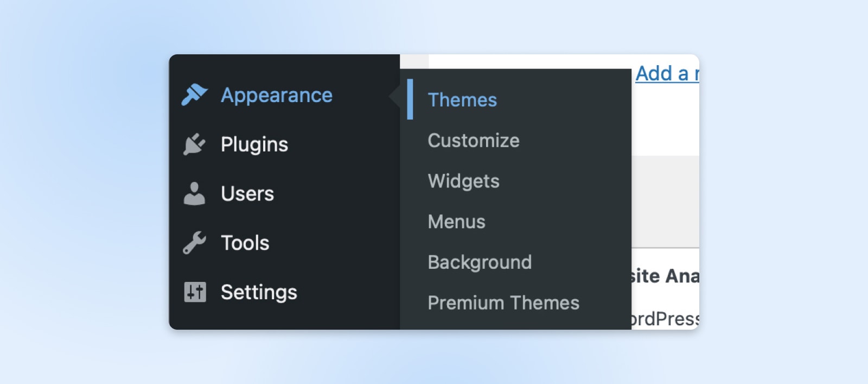Click the bold "site Ana" heading text
This screenshot has height=384, width=868.
tap(665, 276)
